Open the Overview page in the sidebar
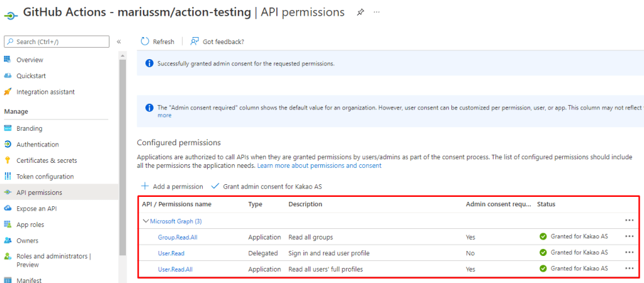Image resolution: width=644 pixels, height=283 pixels. click(x=30, y=60)
